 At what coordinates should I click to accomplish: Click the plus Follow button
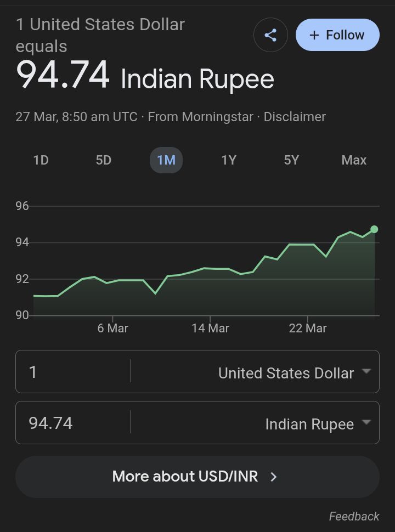coord(337,35)
